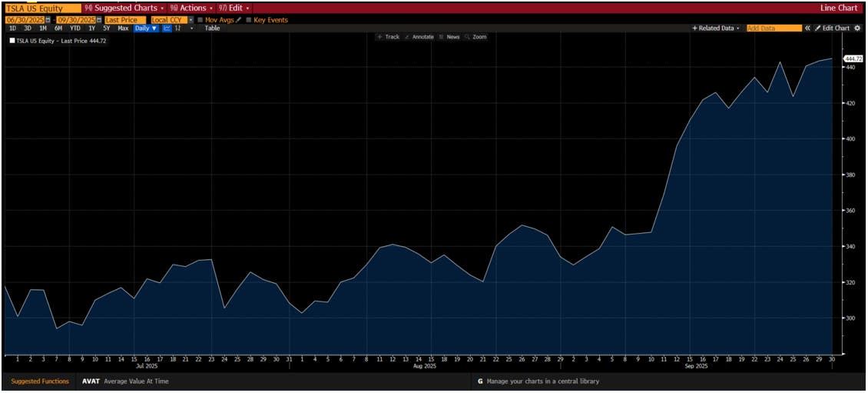Click the chart settings gear icon
Viewport: 868px width, 393px height.
coord(857,28)
